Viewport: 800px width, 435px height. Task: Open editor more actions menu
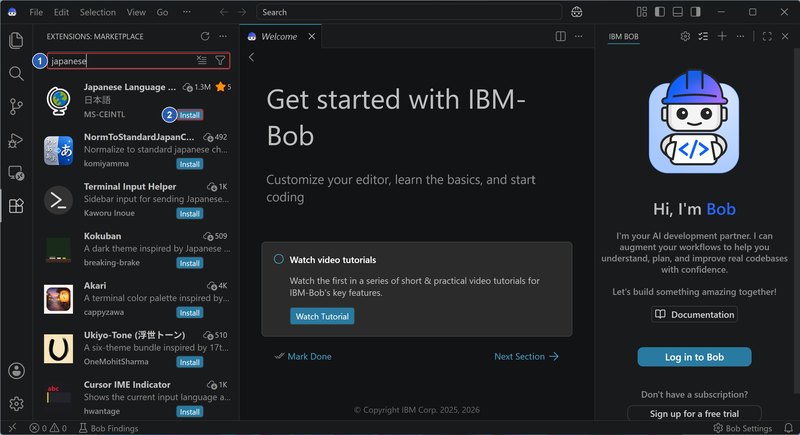[x=579, y=36]
